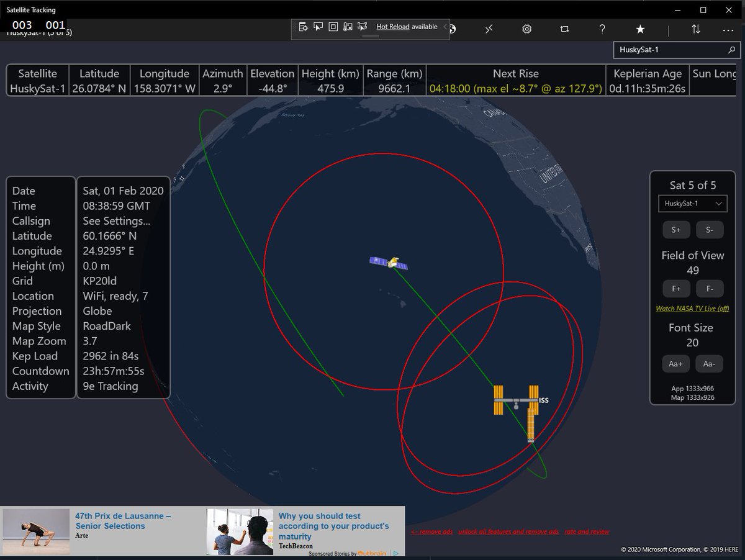The height and width of the screenshot is (560, 745).
Task: Increase field of view with F+
Action: (676, 289)
